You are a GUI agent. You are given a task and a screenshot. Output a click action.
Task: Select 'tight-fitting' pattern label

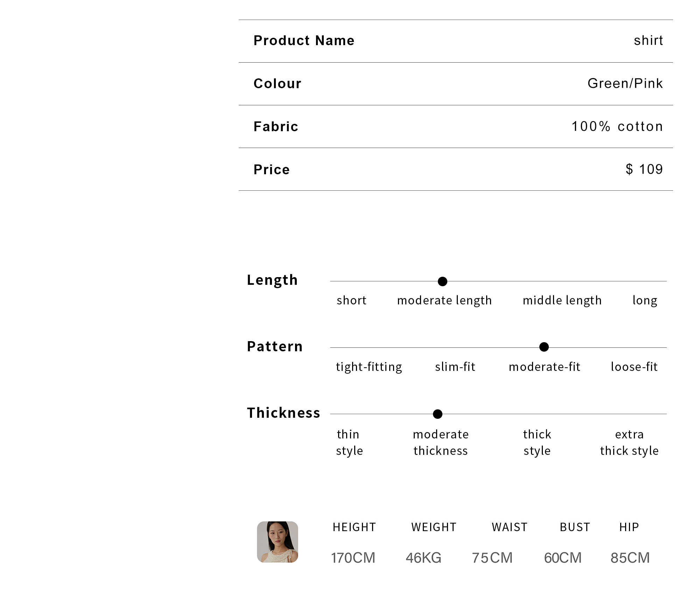[369, 367]
